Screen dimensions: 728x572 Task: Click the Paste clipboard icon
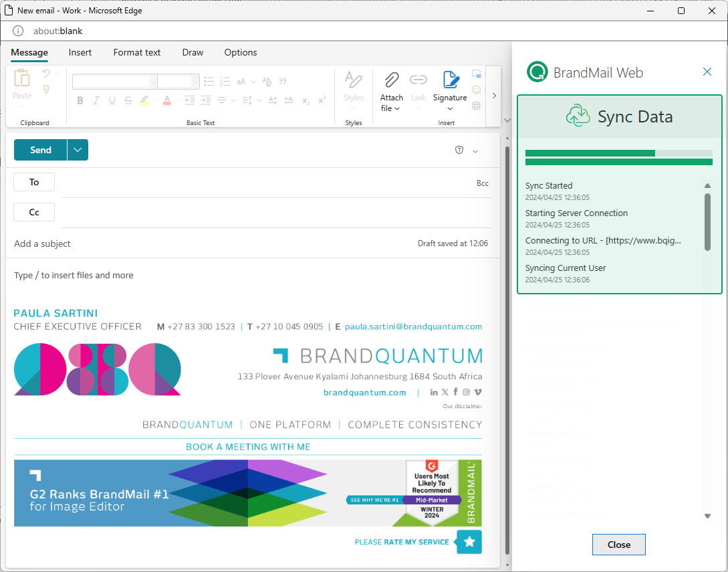tap(22, 78)
